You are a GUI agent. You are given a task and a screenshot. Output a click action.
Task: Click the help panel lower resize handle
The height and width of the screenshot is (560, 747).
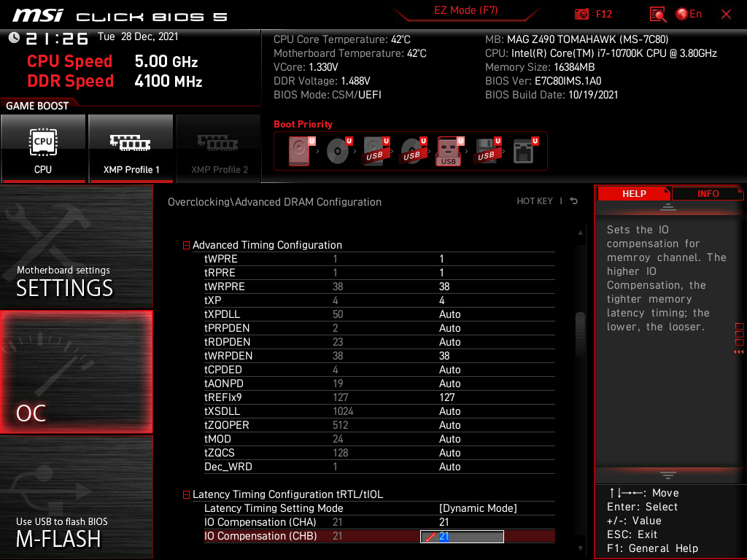tap(668, 475)
